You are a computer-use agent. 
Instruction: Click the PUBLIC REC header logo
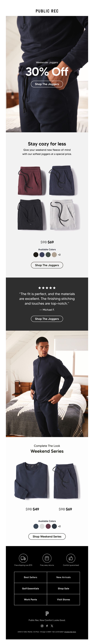pos(47,11)
